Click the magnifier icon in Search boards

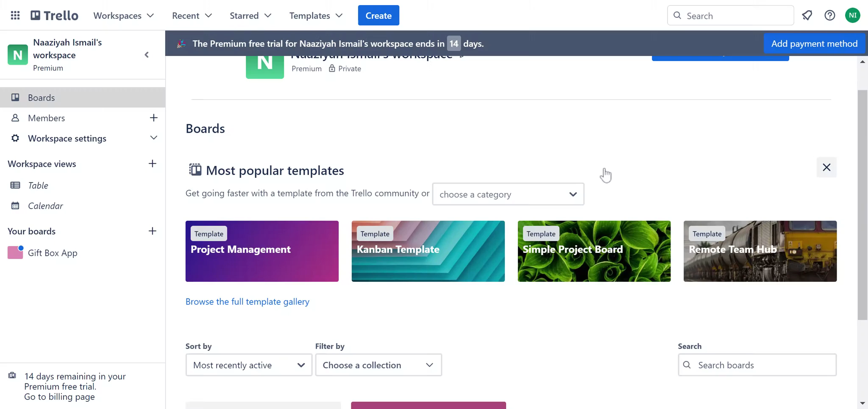tap(687, 365)
